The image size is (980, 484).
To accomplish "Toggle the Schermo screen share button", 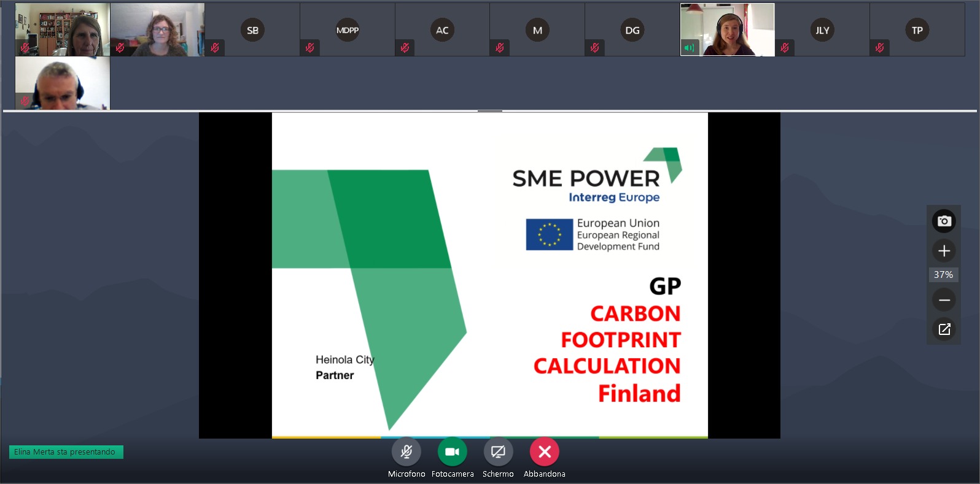I will tap(498, 452).
